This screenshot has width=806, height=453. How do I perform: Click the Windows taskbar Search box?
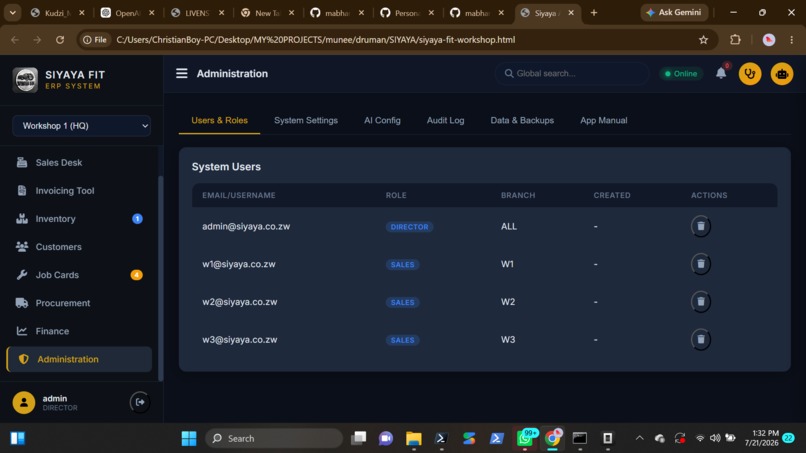(274, 439)
